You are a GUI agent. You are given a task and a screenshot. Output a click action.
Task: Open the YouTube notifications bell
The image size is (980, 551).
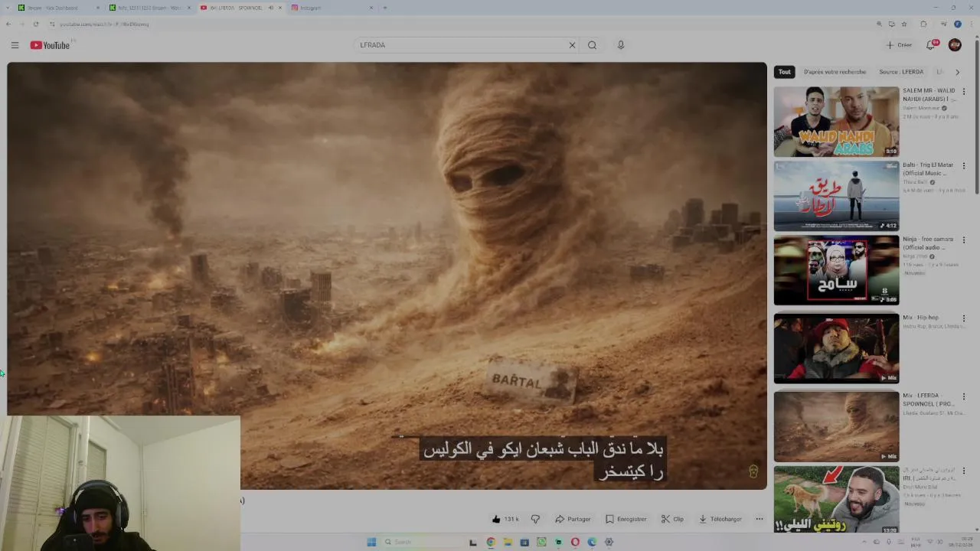tap(931, 45)
